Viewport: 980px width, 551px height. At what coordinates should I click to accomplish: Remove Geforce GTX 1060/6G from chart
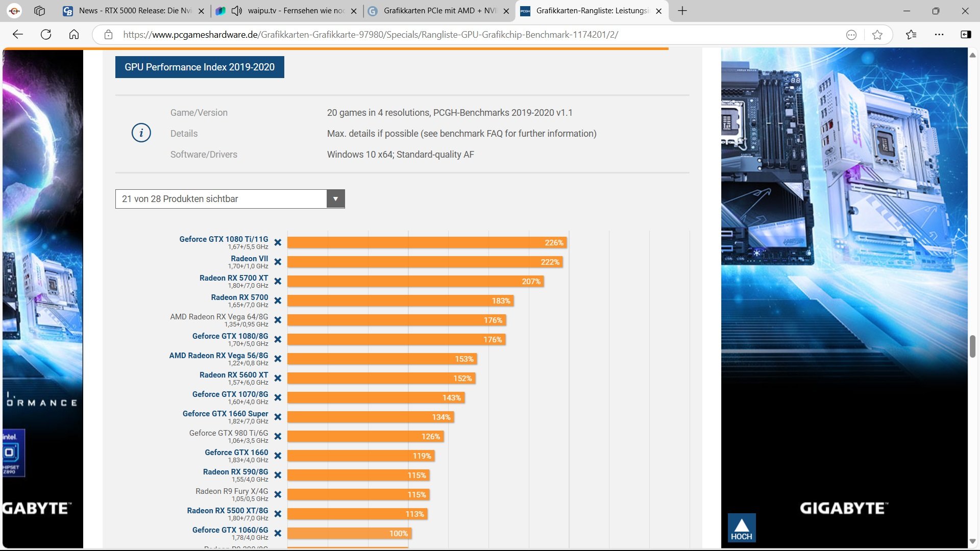[x=278, y=534]
